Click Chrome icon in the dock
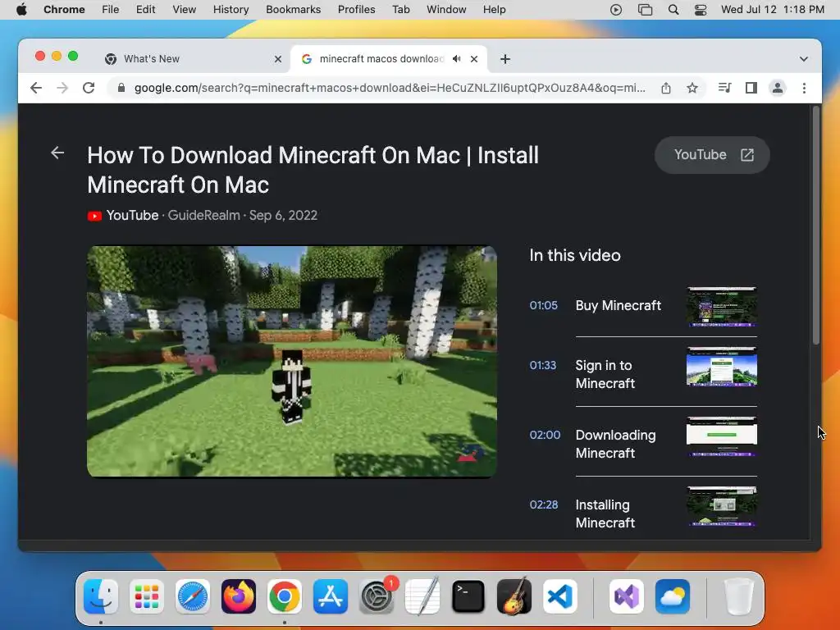The height and width of the screenshot is (630, 840). click(x=285, y=596)
